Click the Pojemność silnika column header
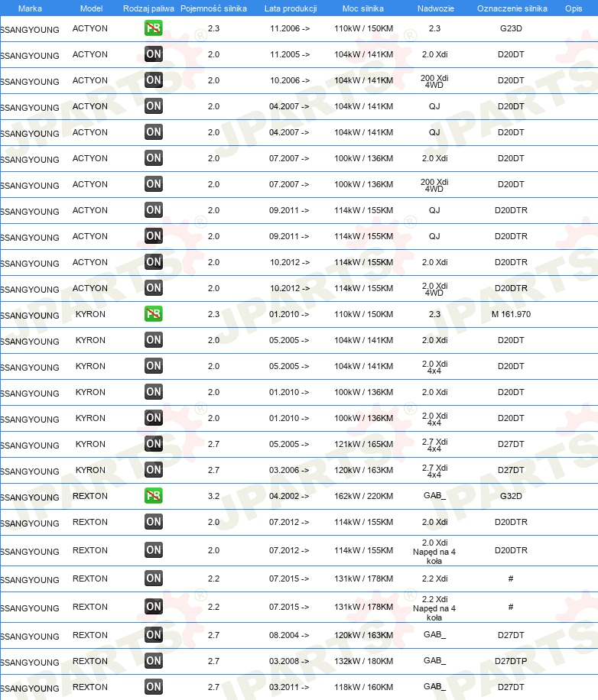This screenshot has height=700, width=598. (213, 8)
